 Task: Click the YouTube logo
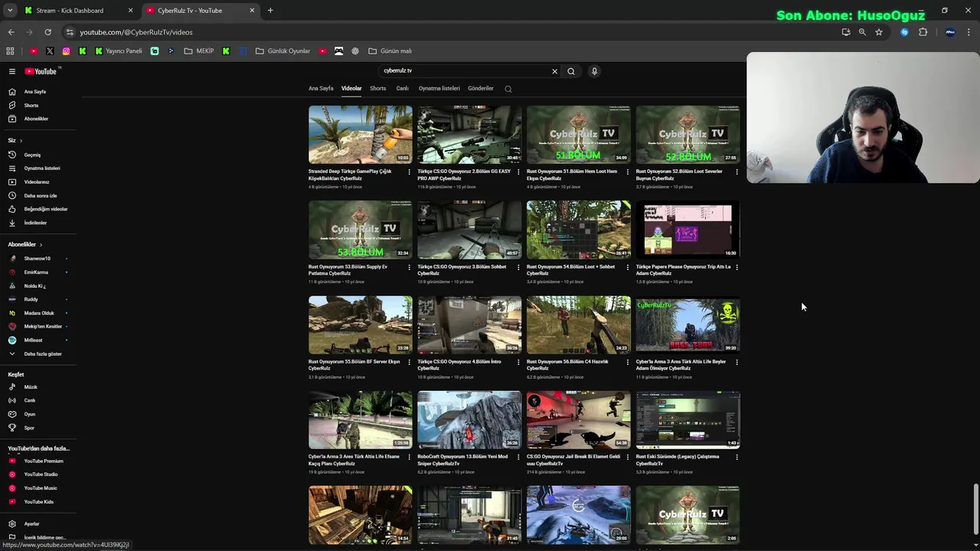(41, 71)
